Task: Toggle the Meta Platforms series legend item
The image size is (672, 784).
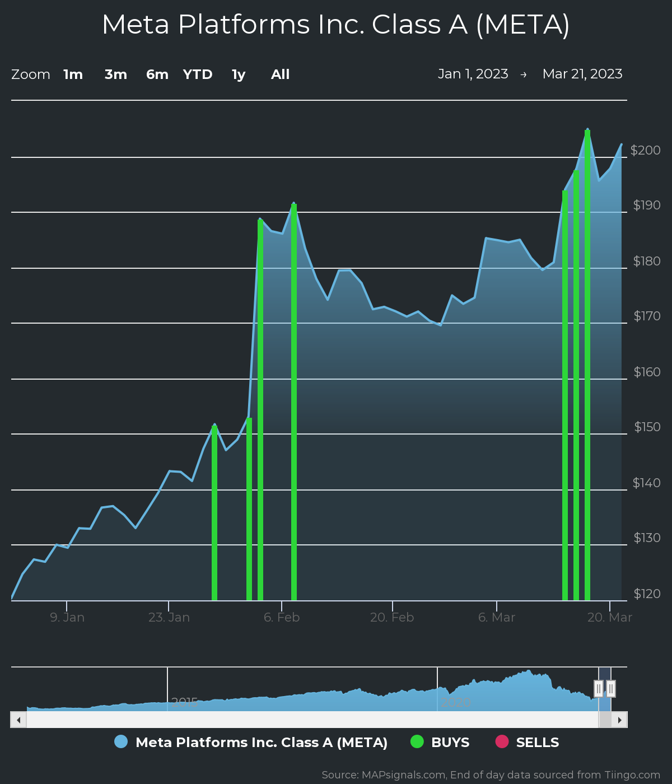Action: [251, 742]
